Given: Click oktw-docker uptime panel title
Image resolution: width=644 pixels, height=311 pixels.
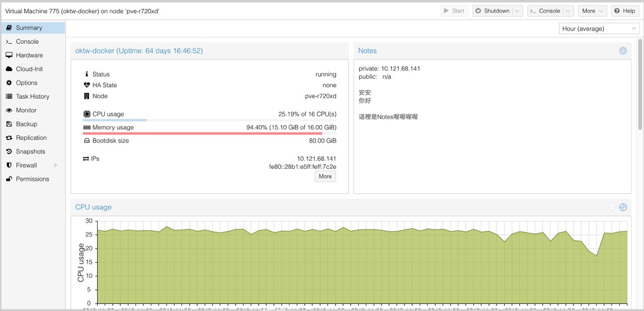Looking at the screenshot, I should point(139,51).
